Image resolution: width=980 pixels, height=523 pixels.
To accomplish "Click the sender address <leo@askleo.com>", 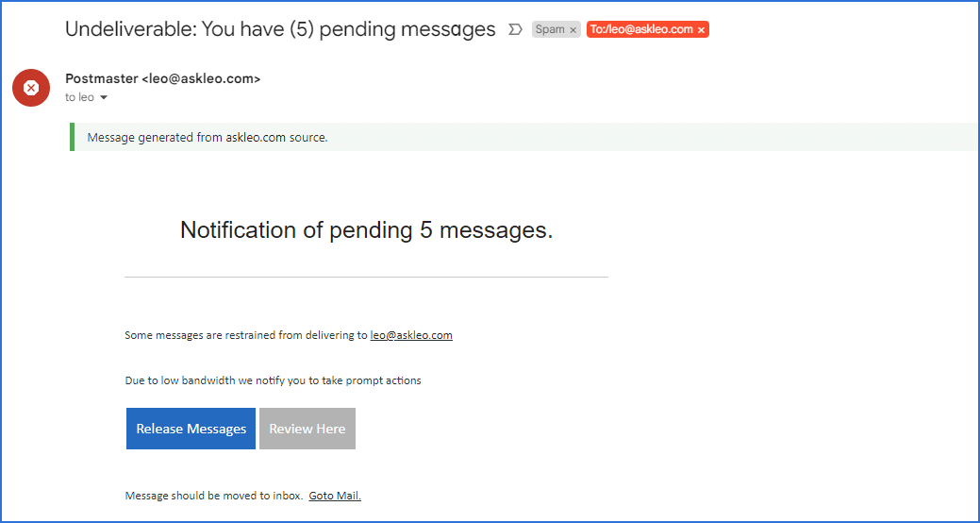I will click(x=201, y=78).
